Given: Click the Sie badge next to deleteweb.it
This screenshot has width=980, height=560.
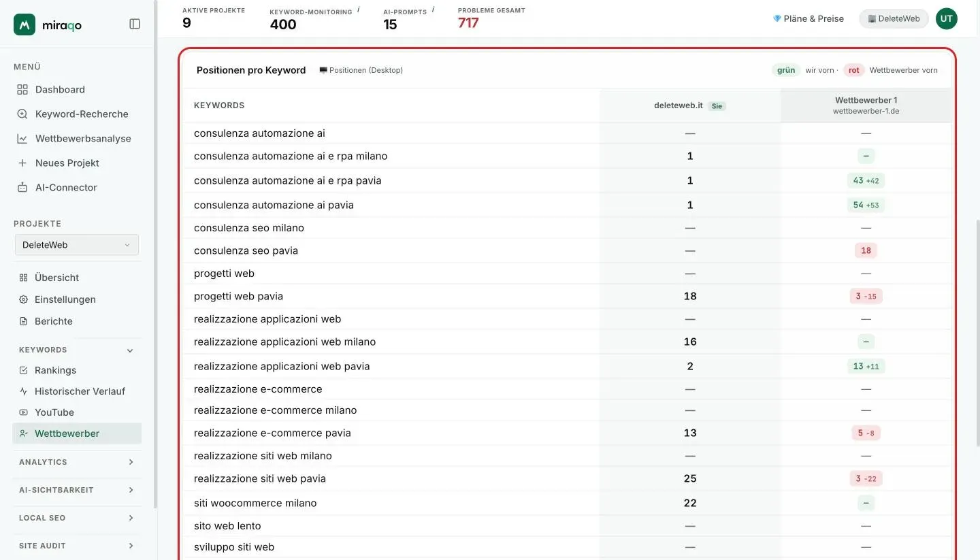Looking at the screenshot, I should coord(717,106).
